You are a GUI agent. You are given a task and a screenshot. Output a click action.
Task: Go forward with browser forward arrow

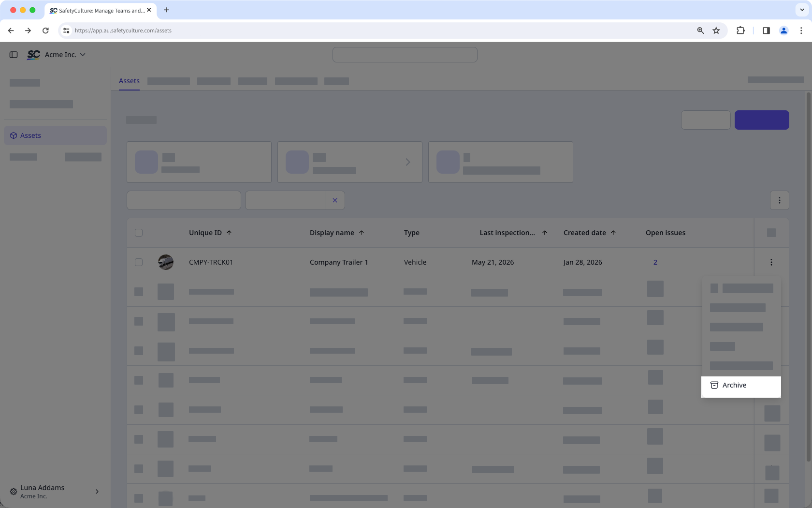[x=28, y=30]
